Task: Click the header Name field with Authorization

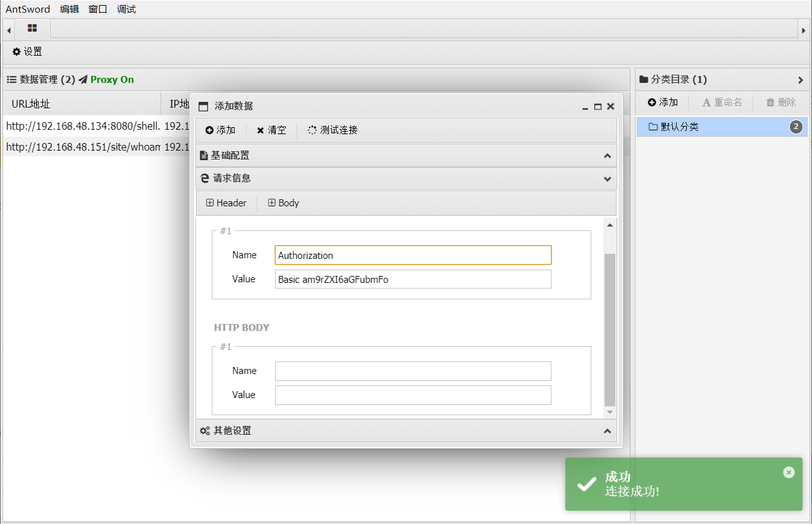Action: pyautogui.click(x=413, y=255)
